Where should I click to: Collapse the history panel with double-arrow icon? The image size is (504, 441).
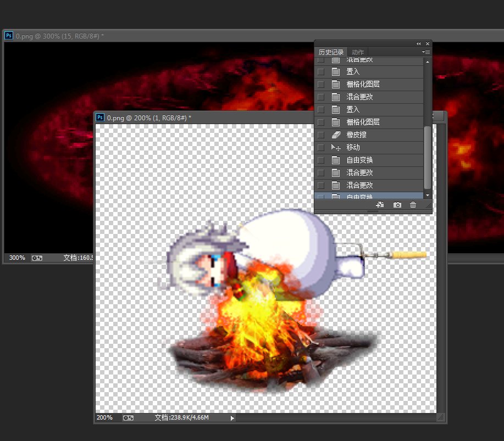click(x=418, y=44)
